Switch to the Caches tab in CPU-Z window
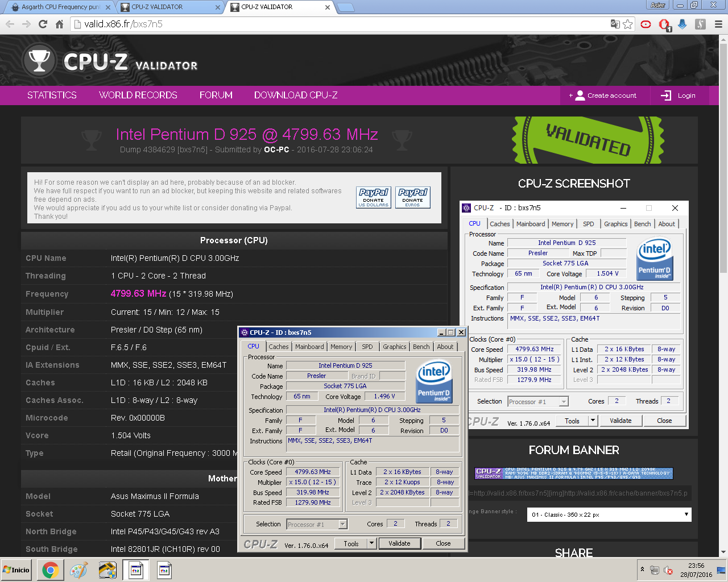728x582 pixels. coord(279,347)
